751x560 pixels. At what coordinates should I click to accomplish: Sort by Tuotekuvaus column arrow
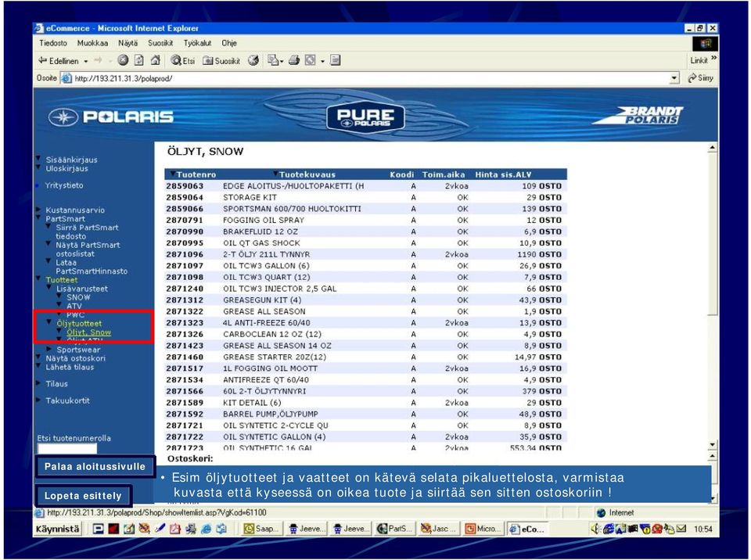pos(275,174)
